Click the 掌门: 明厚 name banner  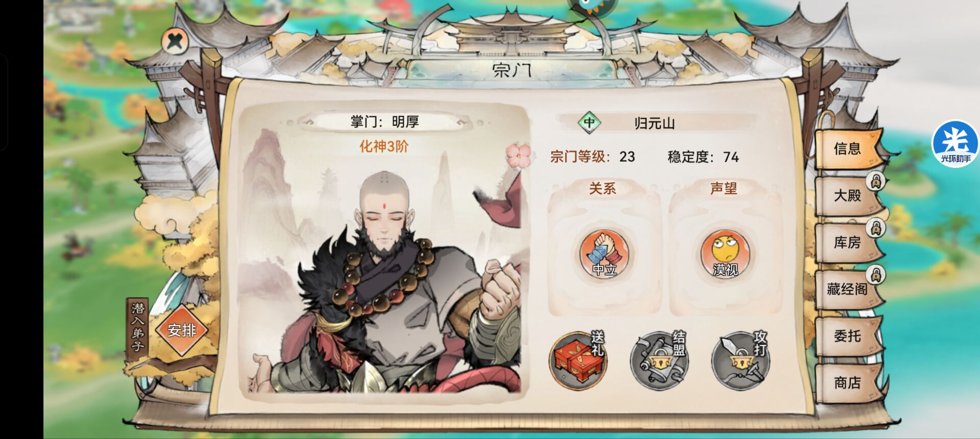coord(384,122)
